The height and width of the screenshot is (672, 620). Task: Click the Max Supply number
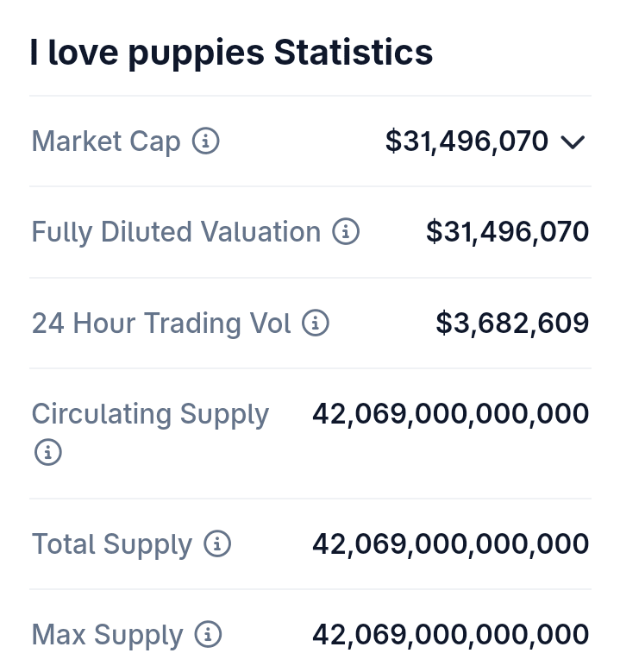pyautogui.click(x=450, y=636)
